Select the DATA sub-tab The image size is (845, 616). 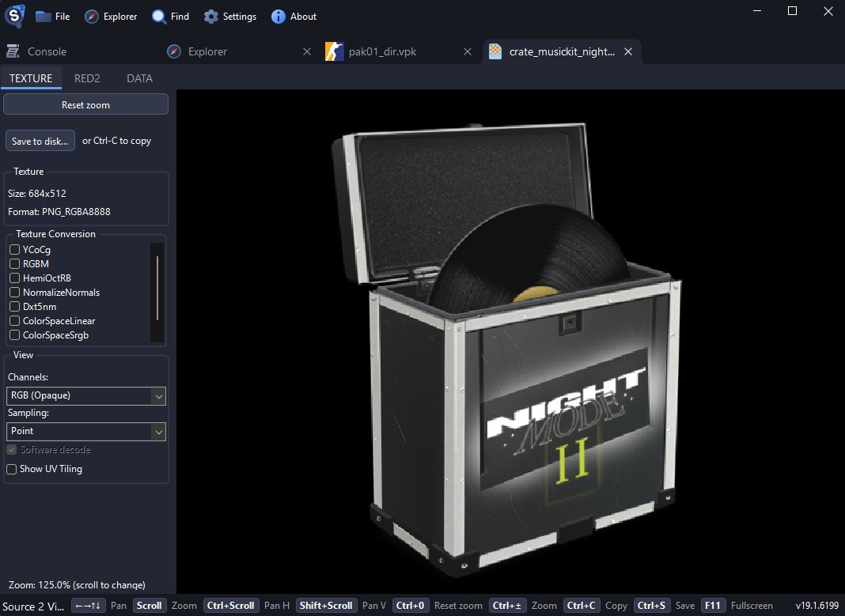[x=139, y=78]
